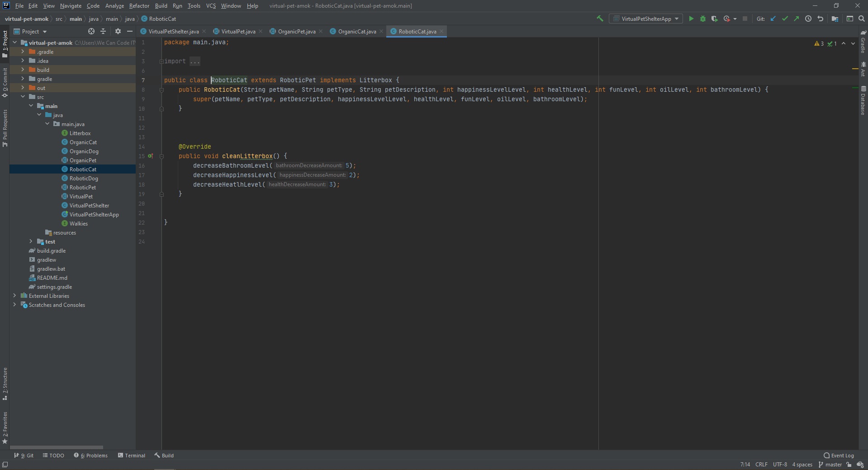Screen dimensions: 868x470
Task: Click the Build Project hammer icon
Action: [600, 19]
